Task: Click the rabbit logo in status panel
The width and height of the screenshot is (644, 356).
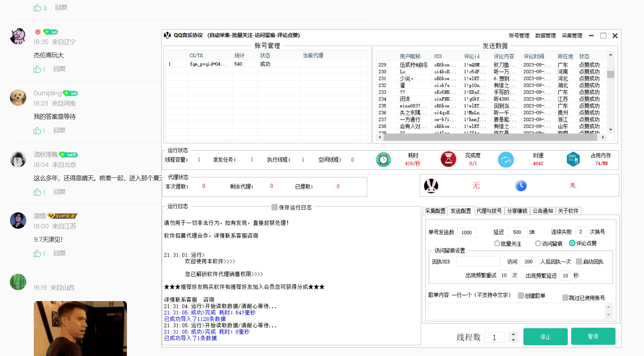Action: coord(431,186)
